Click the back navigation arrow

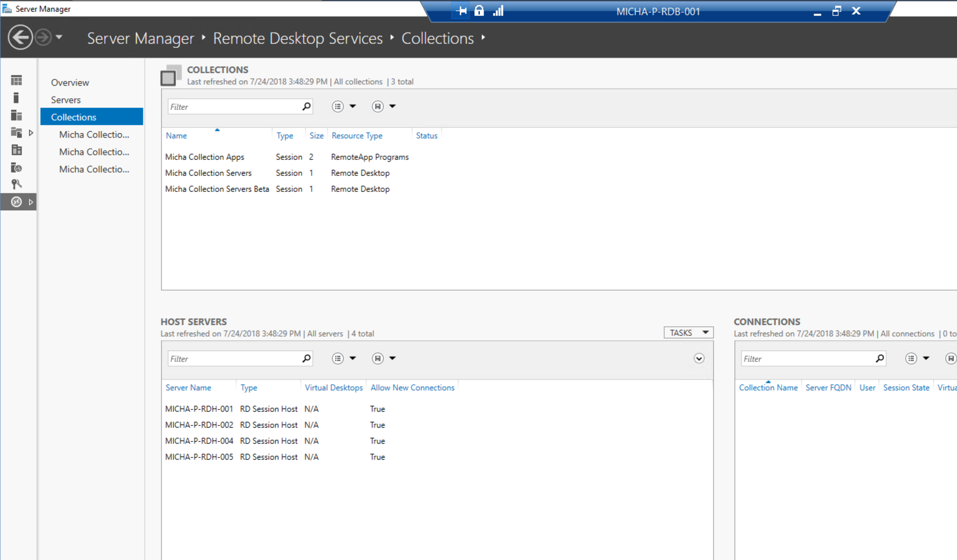pyautogui.click(x=20, y=37)
